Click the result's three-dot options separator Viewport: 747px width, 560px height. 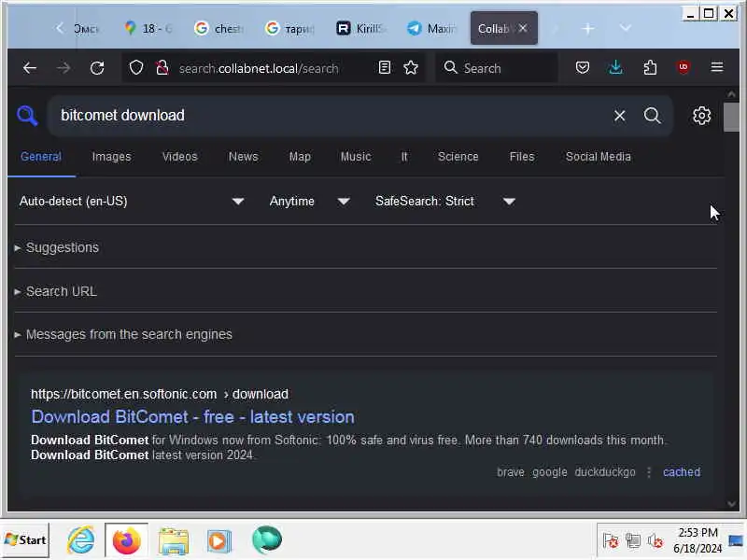[x=649, y=472]
